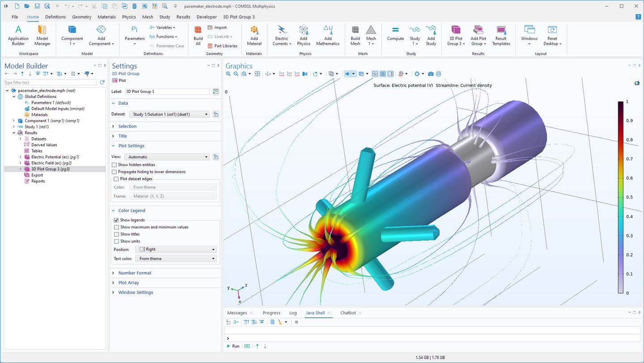The width and height of the screenshot is (644, 363).
Task: Open the Application Builder workspace
Action: coord(18,36)
